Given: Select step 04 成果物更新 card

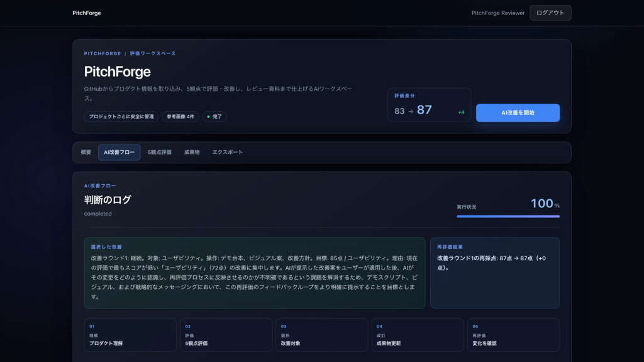Looking at the screenshot, I should [x=418, y=335].
